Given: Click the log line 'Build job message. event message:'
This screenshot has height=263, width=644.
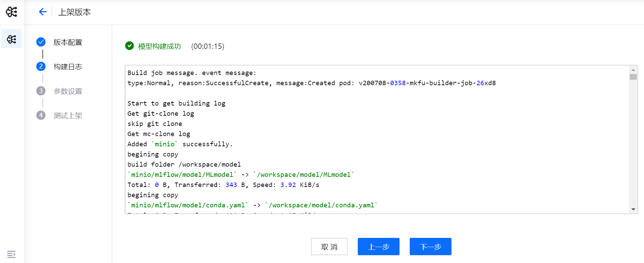Looking at the screenshot, I should pos(192,73).
